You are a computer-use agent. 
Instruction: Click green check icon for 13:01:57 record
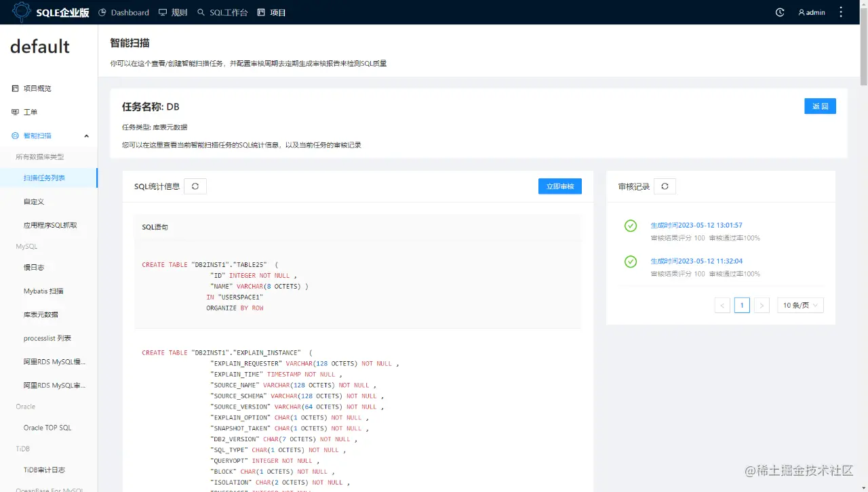pyautogui.click(x=631, y=226)
